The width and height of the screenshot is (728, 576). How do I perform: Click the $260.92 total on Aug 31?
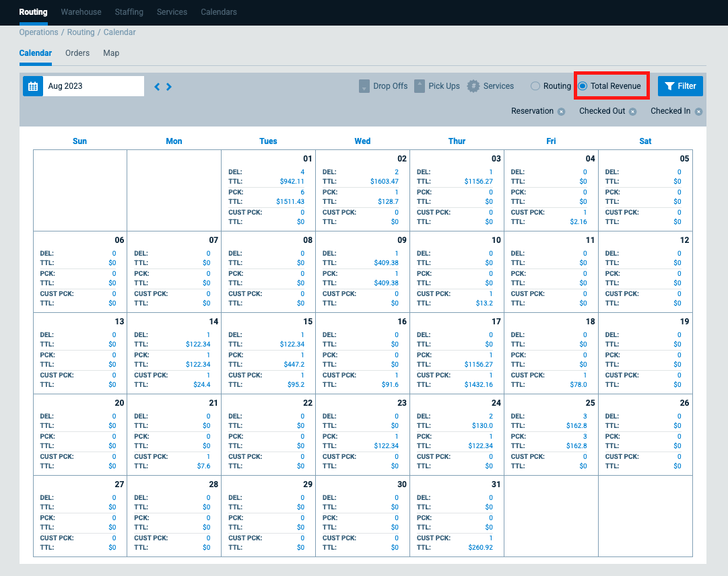click(481, 548)
